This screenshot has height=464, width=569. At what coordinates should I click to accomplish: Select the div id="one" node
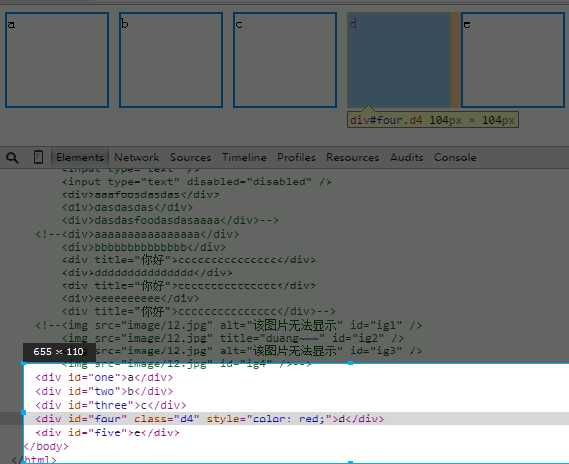click(x=104, y=377)
